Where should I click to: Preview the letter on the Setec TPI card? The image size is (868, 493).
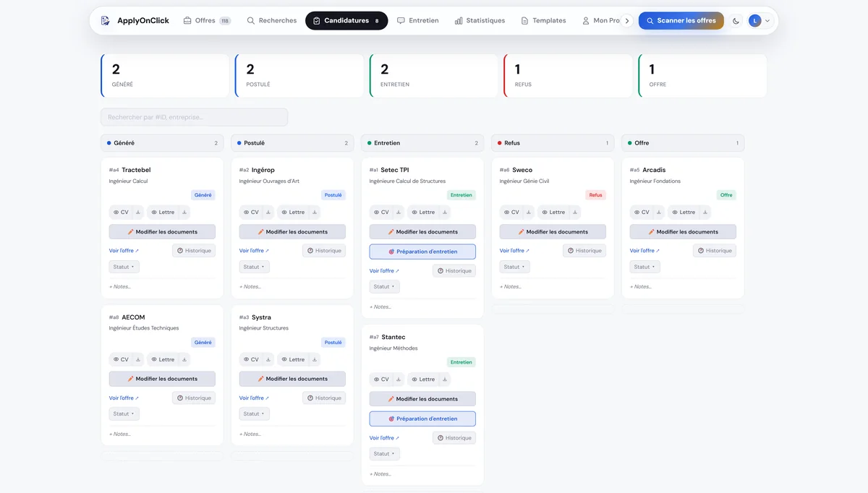(x=423, y=213)
